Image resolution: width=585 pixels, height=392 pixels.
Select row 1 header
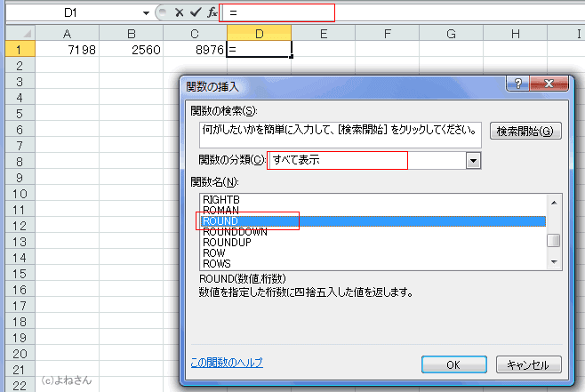[20, 49]
